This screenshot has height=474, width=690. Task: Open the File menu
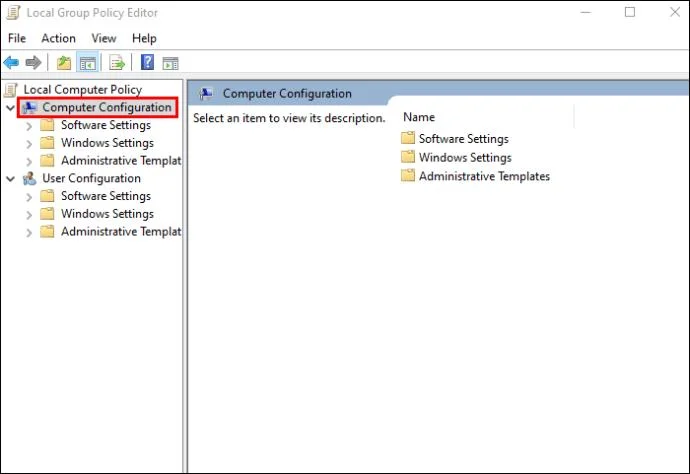tap(17, 38)
